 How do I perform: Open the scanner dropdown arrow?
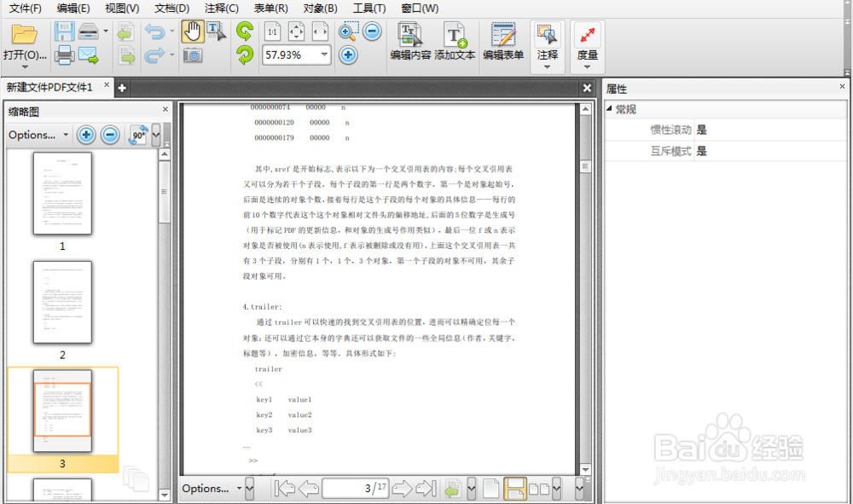click(x=106, y=32)
